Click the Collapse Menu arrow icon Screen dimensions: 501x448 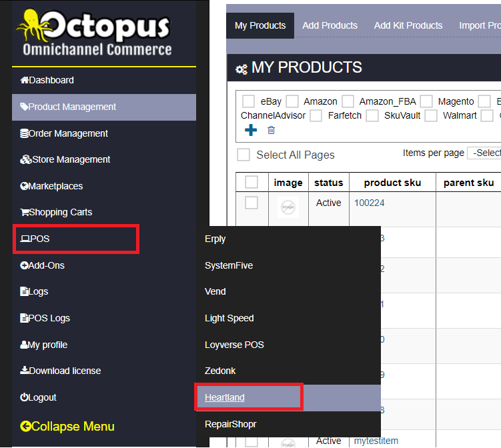tap(25, 426)
